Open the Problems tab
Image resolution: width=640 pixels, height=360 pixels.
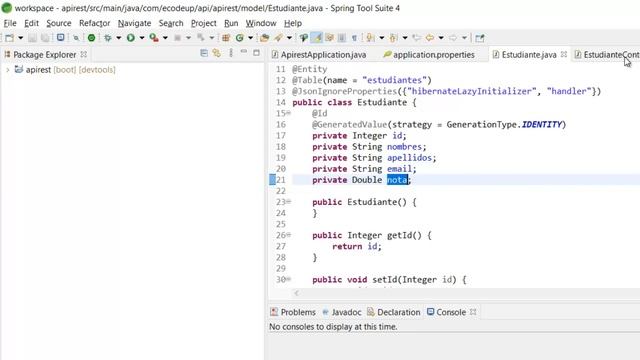pos(293,312)
